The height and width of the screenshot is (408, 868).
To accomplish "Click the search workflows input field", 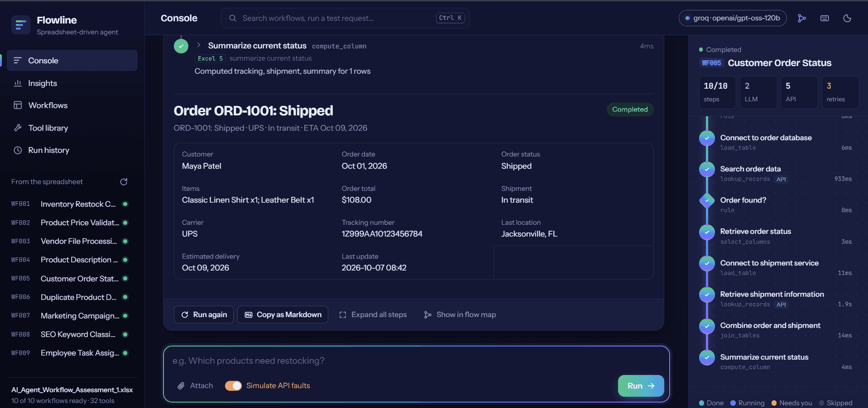I will pos(345,18).
